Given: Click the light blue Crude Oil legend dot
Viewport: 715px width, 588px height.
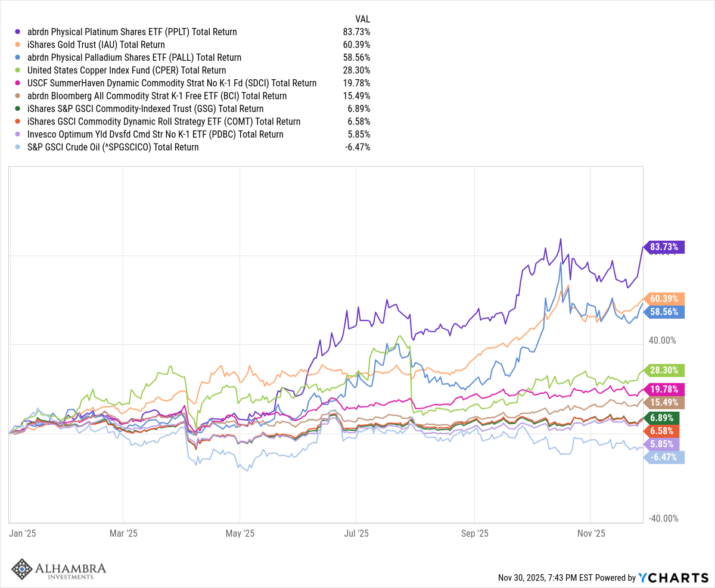Looking at the screenshot, I should tap(18, 147).
